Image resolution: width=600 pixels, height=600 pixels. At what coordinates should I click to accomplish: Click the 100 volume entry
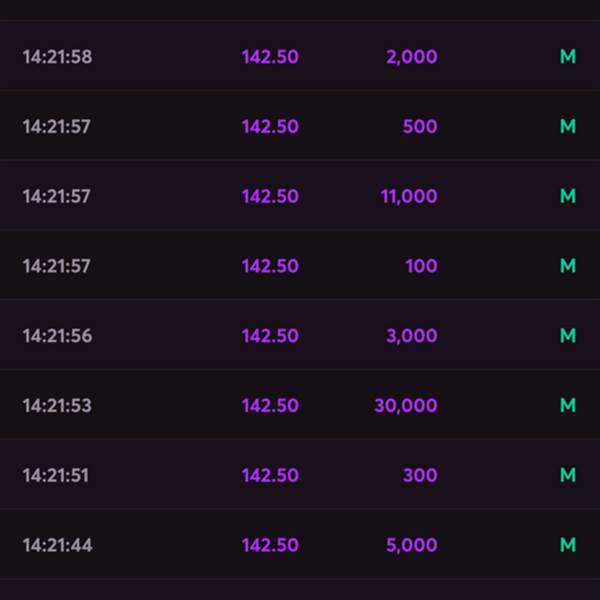click(x=421, y=266)
